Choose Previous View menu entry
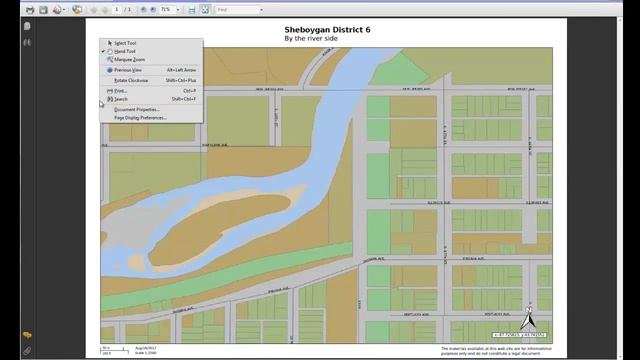The width and height of the screenshot is (640, 360). coord(151,70)
